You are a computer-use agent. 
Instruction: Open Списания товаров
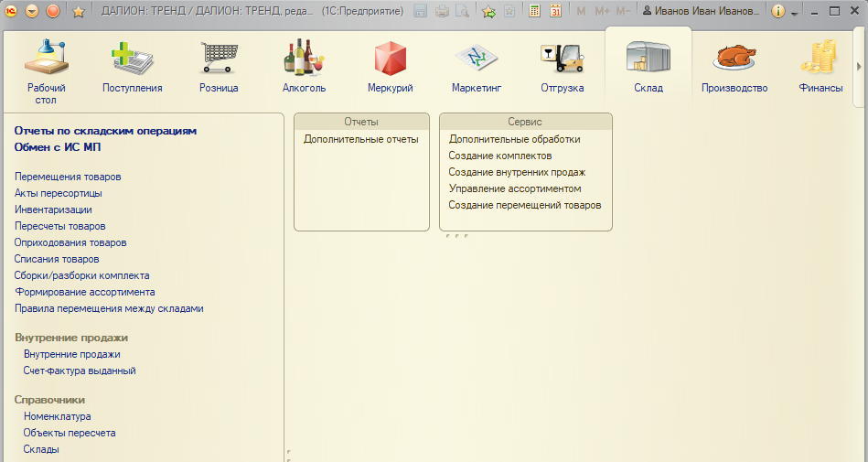pos(57,259)
